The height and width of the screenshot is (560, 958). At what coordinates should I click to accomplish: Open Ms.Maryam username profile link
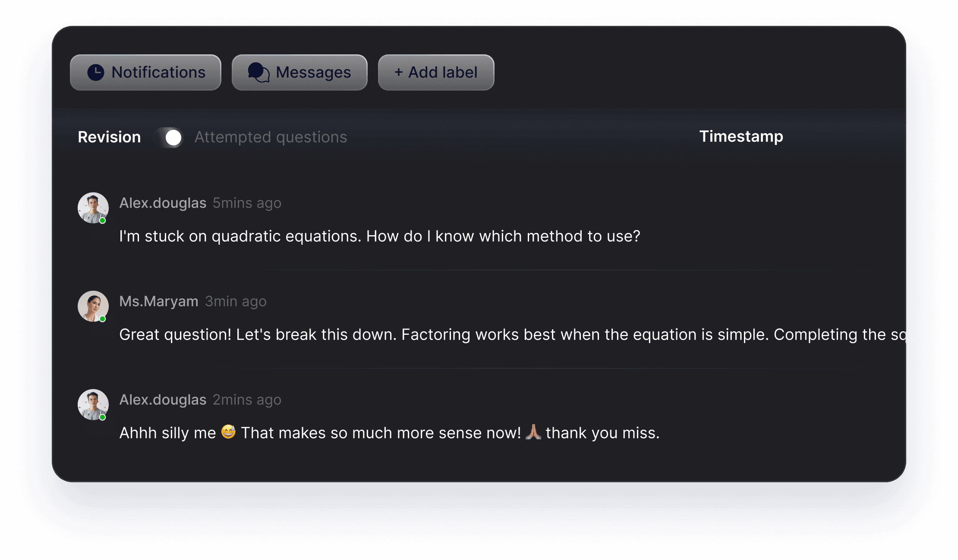(x=159, y=301)
